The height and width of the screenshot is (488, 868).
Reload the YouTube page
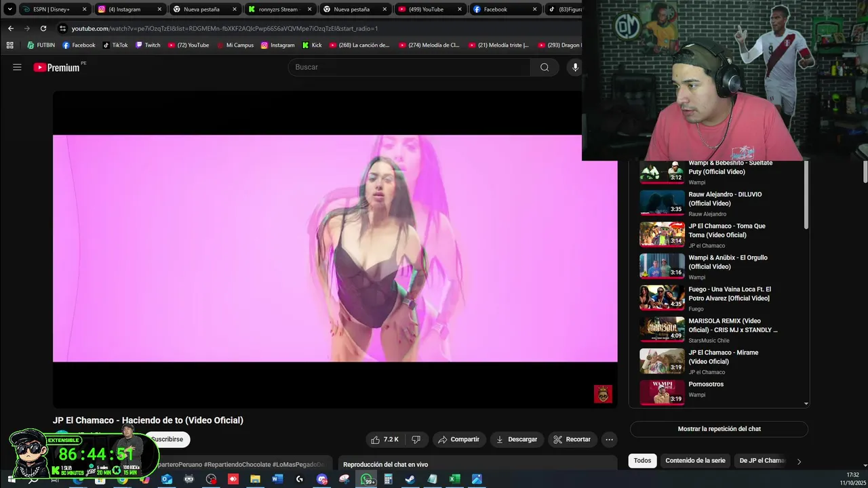coord(43,28)
